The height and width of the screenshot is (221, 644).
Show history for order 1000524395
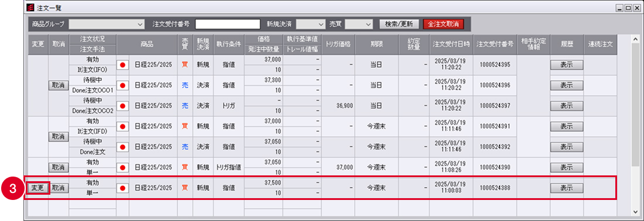pos(567,65)
